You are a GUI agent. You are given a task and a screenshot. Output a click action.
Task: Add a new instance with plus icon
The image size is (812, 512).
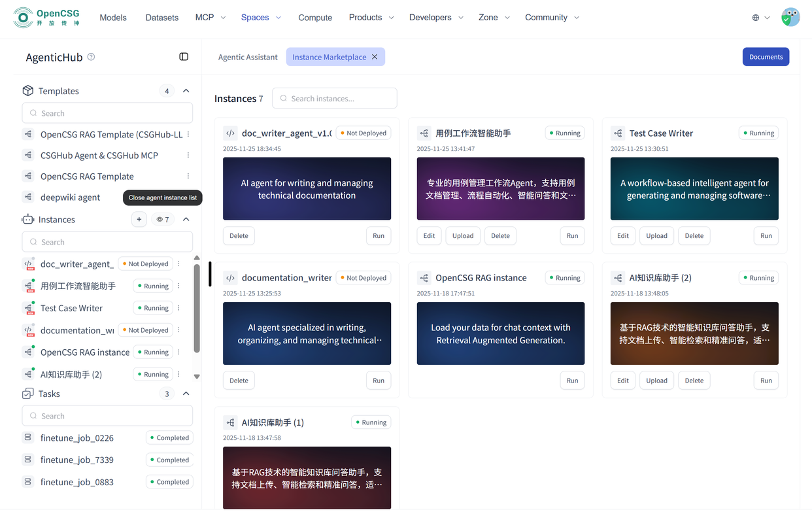(x=139, y=220)
